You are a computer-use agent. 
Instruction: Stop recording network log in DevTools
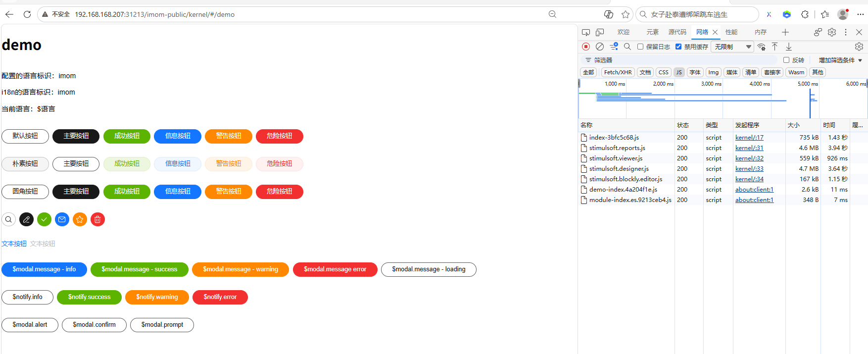click(x=586, y=47)
